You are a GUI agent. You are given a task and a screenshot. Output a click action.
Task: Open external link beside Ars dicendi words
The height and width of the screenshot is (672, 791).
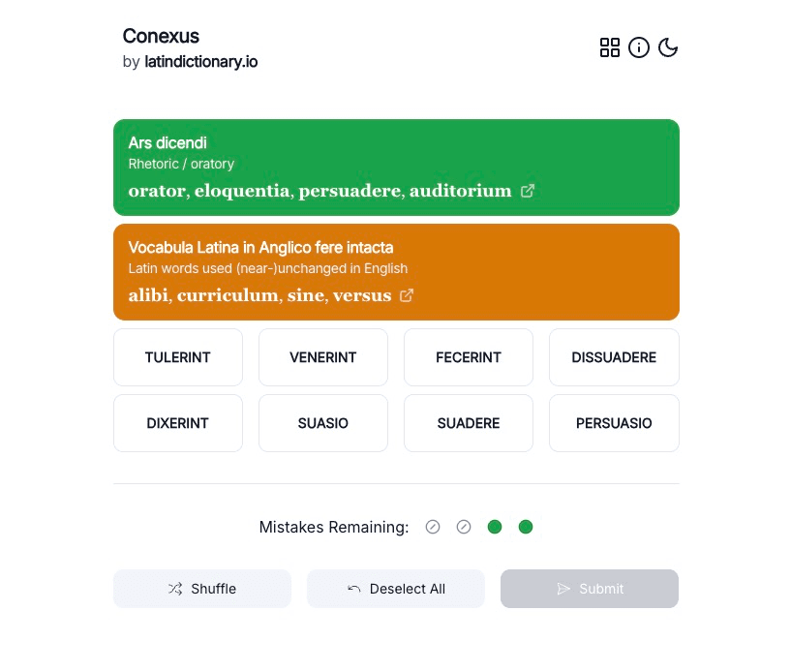click(x=528, y=191)
